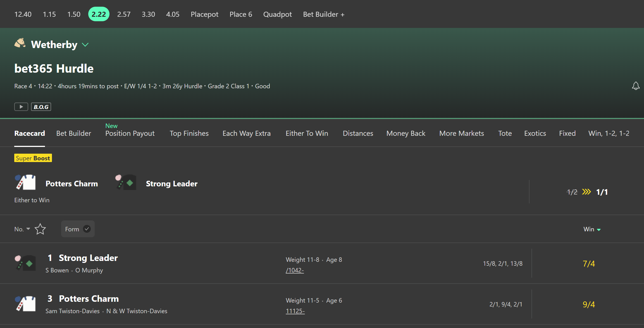The width and height of the screenshot is (644, 328).
Task: Open the Fixed tab
Action: [567, 133]
